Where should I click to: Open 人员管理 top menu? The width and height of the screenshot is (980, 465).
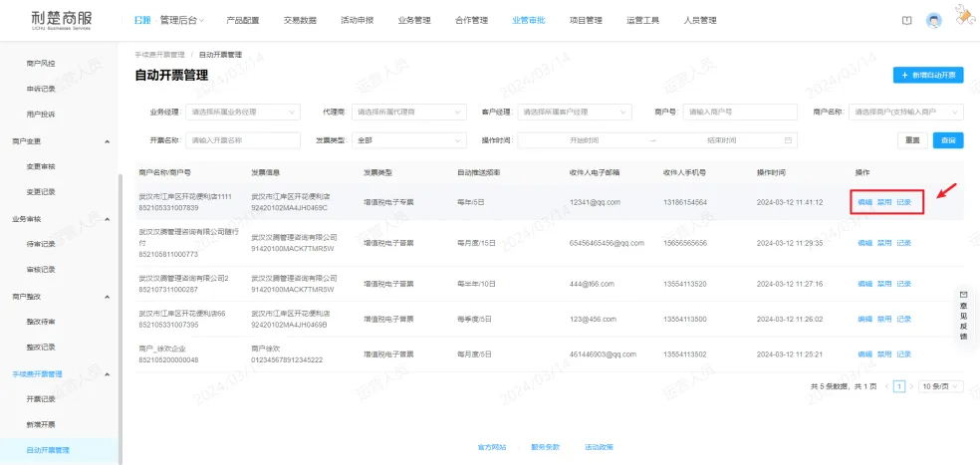(x=700, y=20)
